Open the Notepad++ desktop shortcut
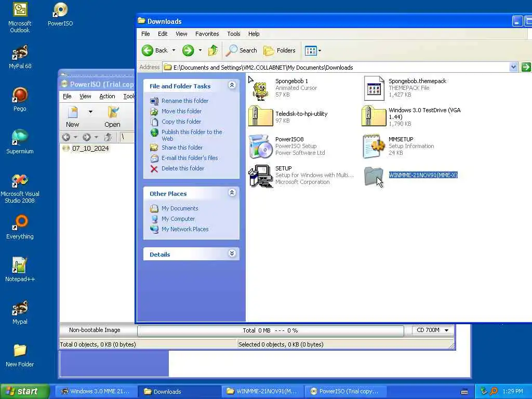The height and width of the screenshot is (399, 532). (x=20, y=270)
